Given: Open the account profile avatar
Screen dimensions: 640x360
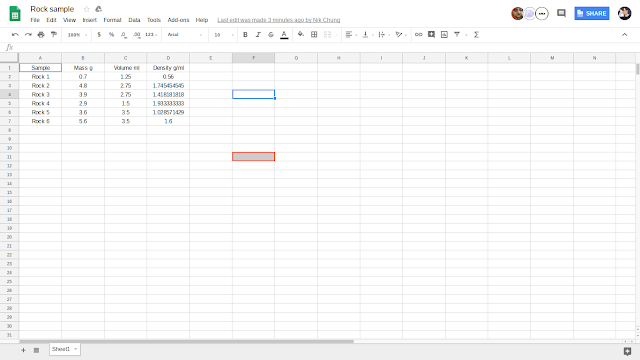Looking at the screenshot, I should tap(624, 13).
